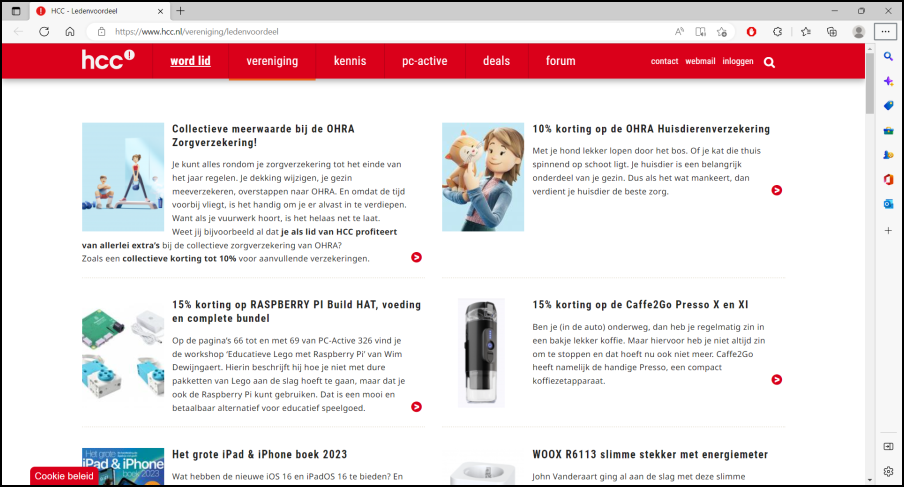The image size is (904, 487).
Task: Open the tools briefcase sidebar icon
Action: [x=888, y=131]
